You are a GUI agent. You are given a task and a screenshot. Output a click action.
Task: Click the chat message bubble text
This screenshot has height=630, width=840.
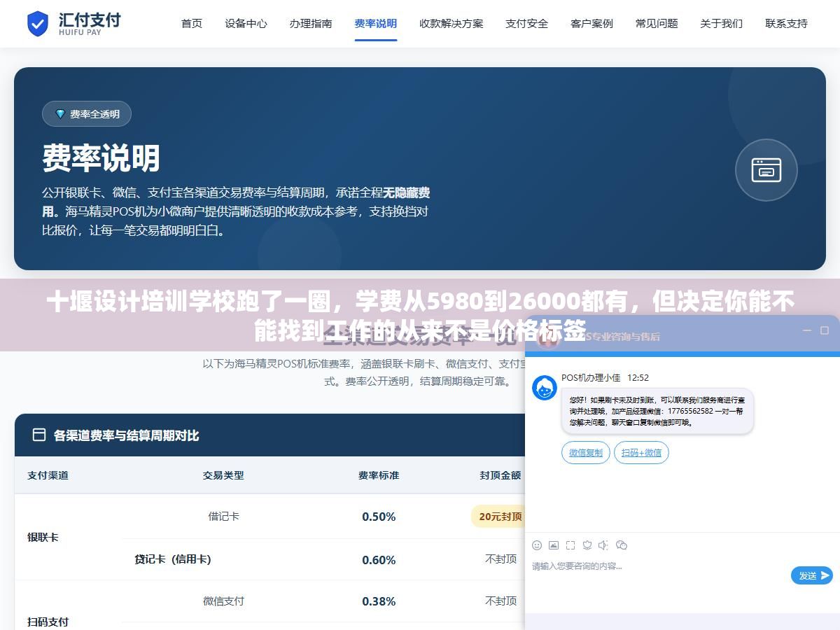coord(657,411)
